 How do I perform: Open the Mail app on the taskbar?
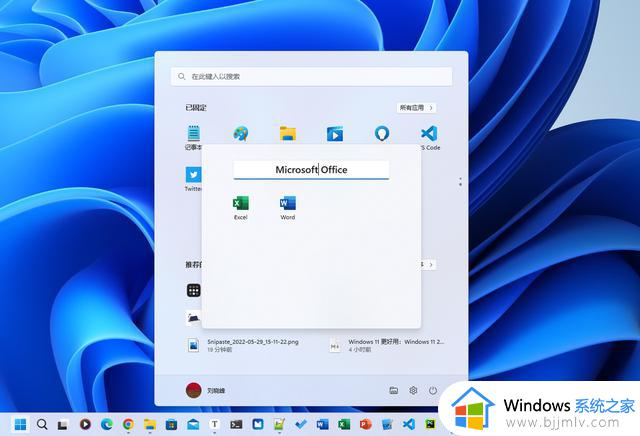pos(193,425)
